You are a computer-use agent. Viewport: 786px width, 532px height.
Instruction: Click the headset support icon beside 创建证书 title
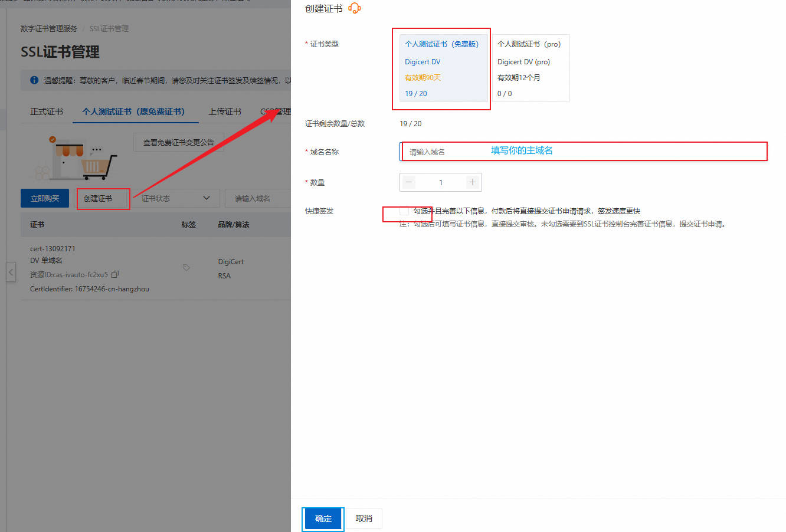(x=354, y=8)
